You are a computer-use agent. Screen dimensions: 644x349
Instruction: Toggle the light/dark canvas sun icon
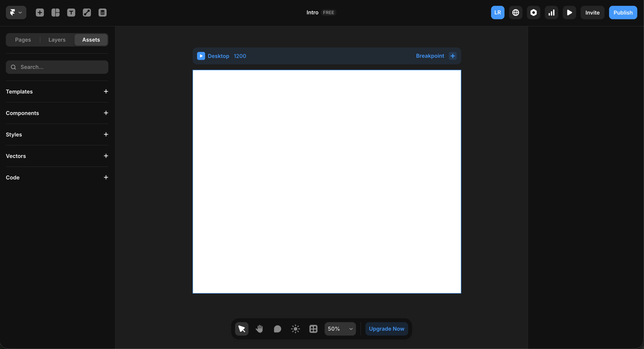(295, 329)
